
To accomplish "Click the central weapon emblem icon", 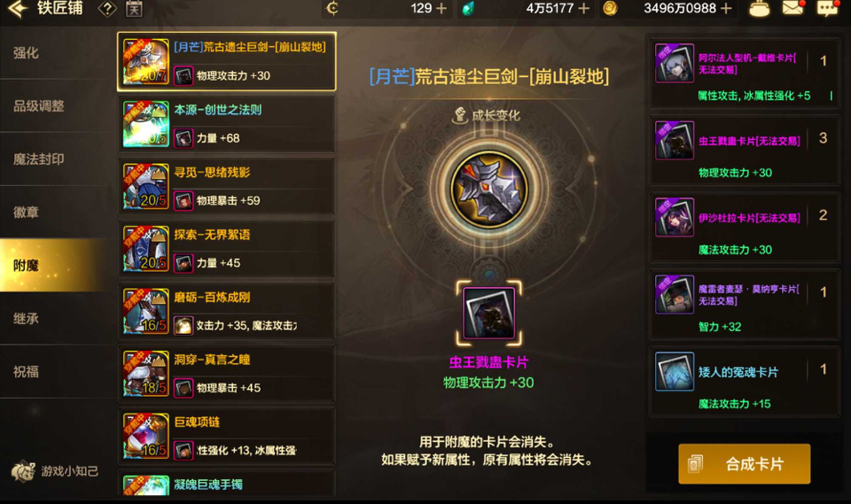I will point(489,189).
